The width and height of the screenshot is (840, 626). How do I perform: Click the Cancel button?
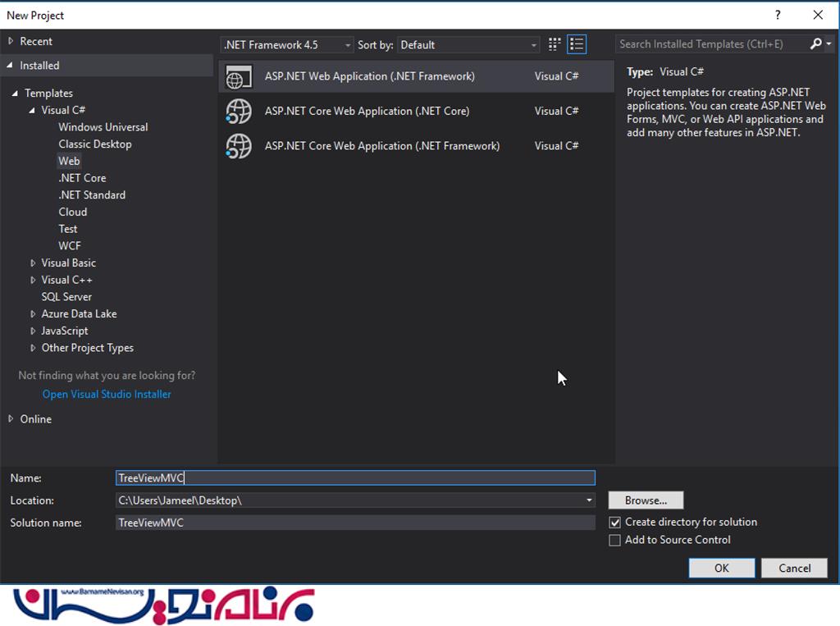coord(794,568)
